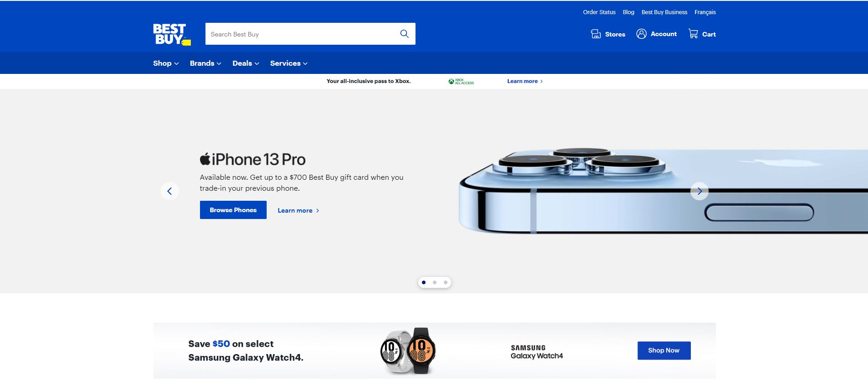The image size is (868, 386).
Task: Open the Blog link
Action: [628, 12]
